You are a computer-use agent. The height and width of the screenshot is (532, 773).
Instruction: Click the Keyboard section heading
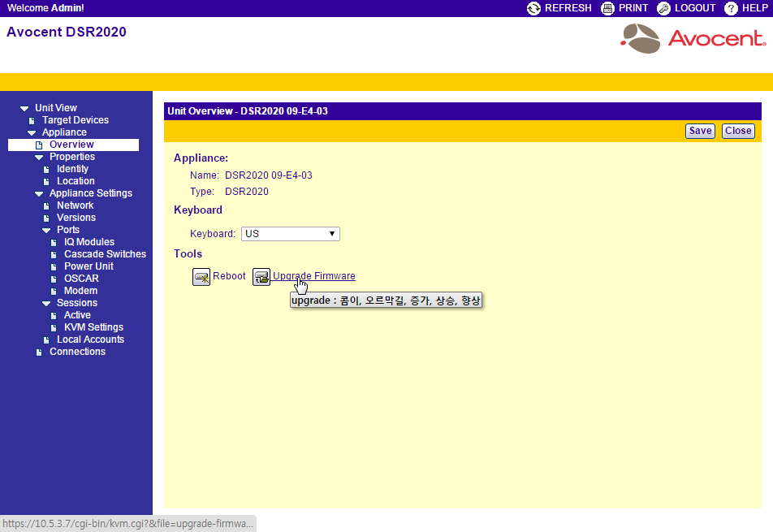click(197, 210)
